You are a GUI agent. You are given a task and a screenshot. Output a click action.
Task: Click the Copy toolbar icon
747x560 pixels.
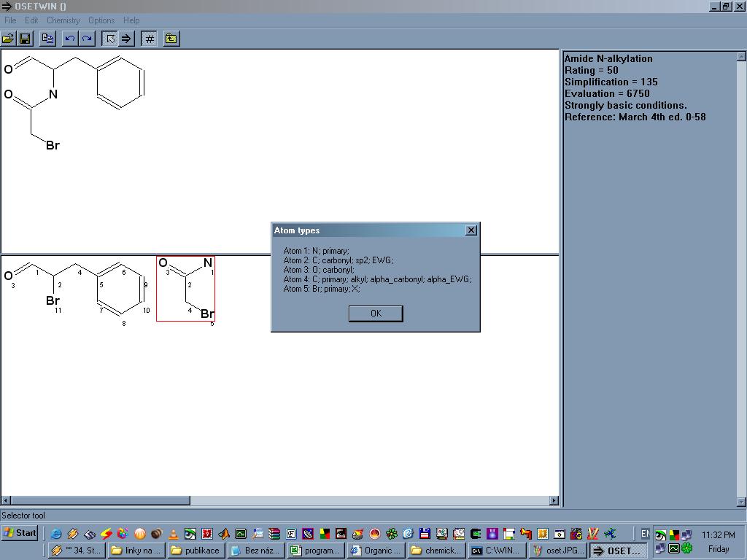[47, 39]
